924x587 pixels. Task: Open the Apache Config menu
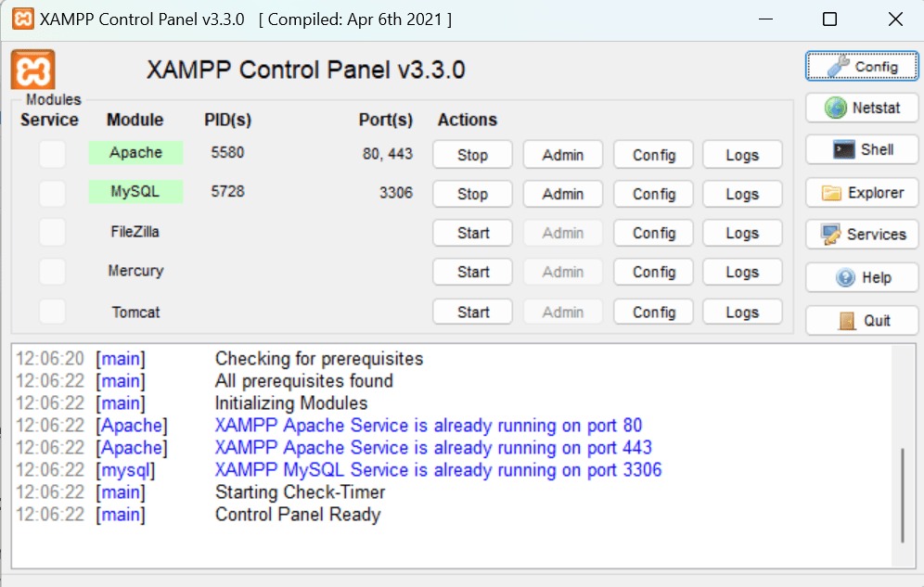[x=653, y=155]
